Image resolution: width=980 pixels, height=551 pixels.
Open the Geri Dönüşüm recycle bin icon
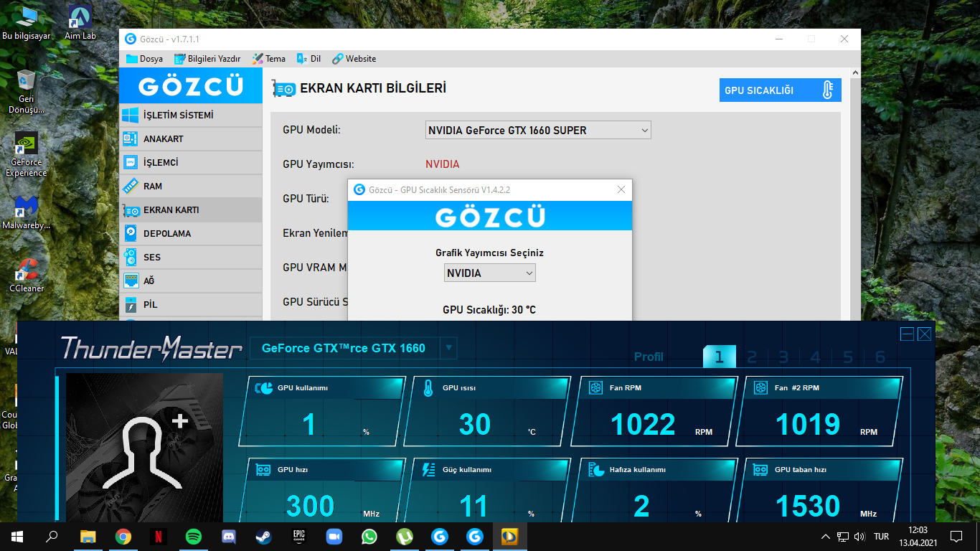27,92
